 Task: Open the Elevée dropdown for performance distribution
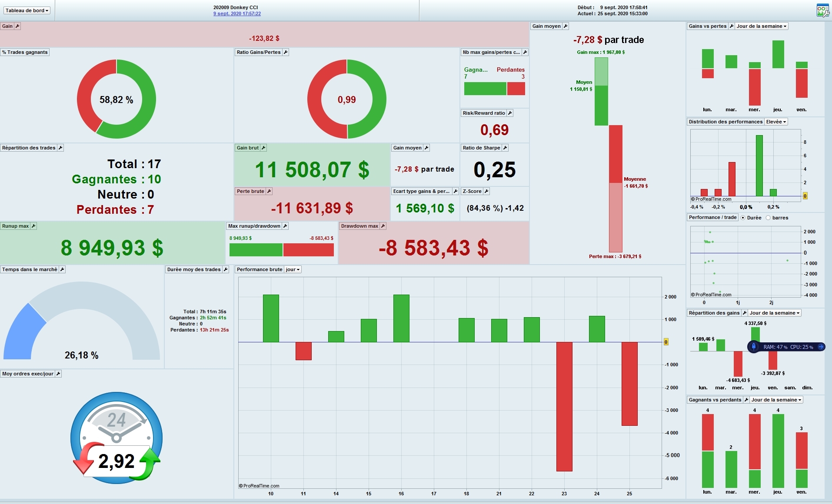pos(776,122)
